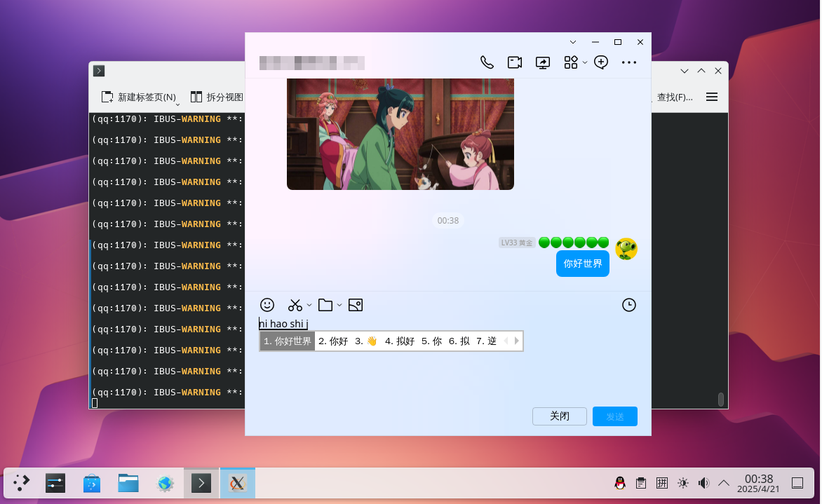Click the chat text input field
Viewport: 822px width, 504px height.
pos(448,362)
